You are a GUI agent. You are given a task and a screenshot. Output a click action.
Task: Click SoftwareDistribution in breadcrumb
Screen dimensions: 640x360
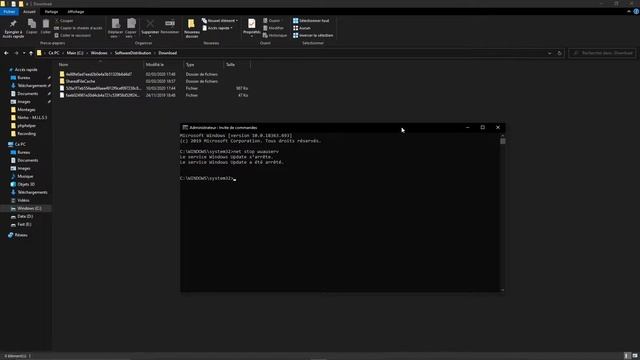coord(133,53)
